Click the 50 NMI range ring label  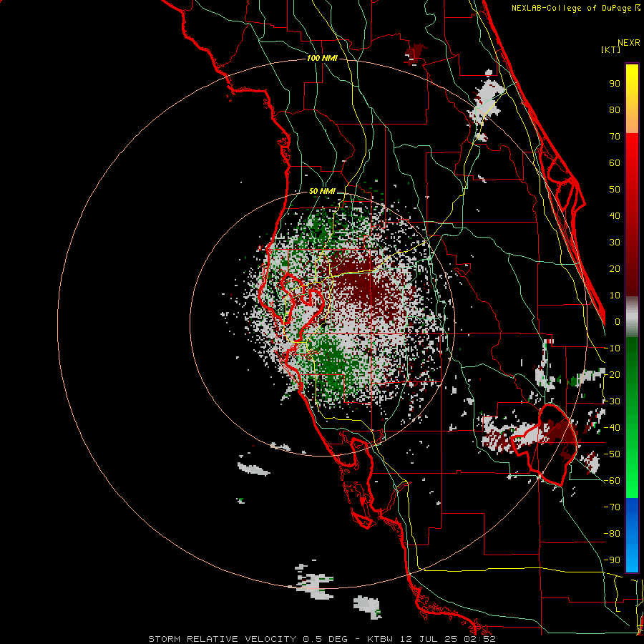coord(322,191)
